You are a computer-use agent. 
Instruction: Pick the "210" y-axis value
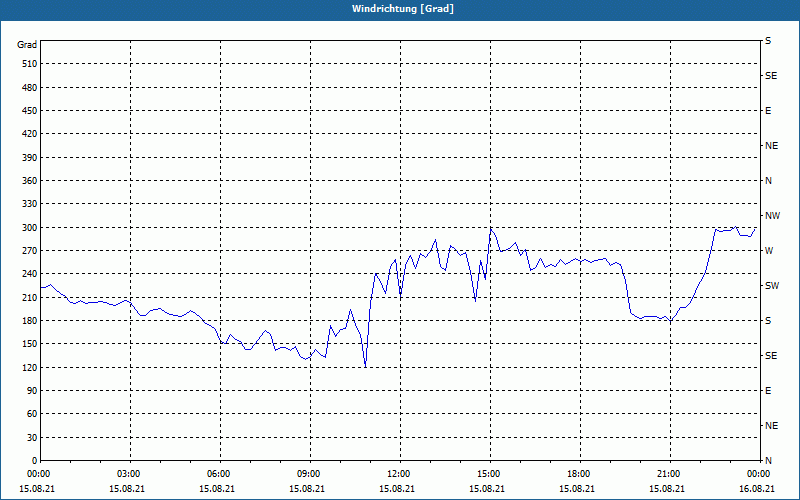(30, 297)
